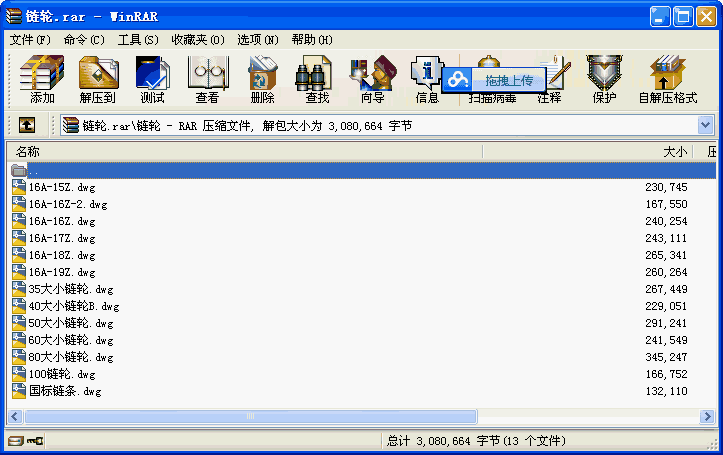
Task: Select file 16A-17Z.dwg
Action: pyautogui.click(x=62, y=238)
